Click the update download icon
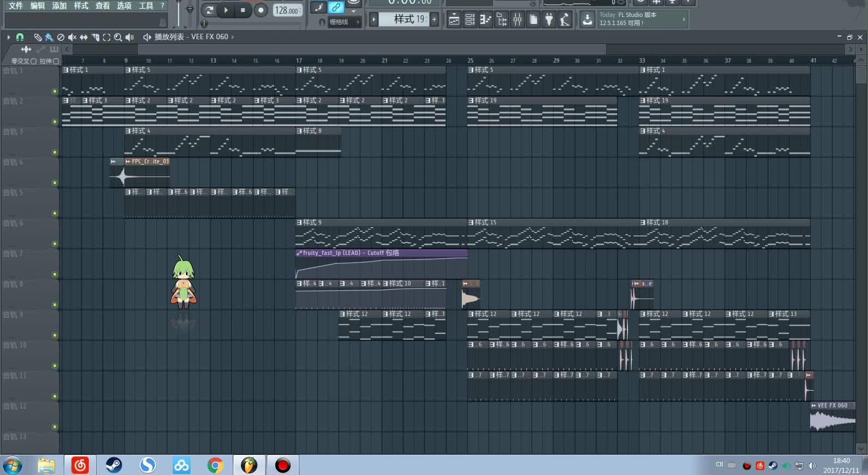The image size is (868, 475). click(587, 21)
